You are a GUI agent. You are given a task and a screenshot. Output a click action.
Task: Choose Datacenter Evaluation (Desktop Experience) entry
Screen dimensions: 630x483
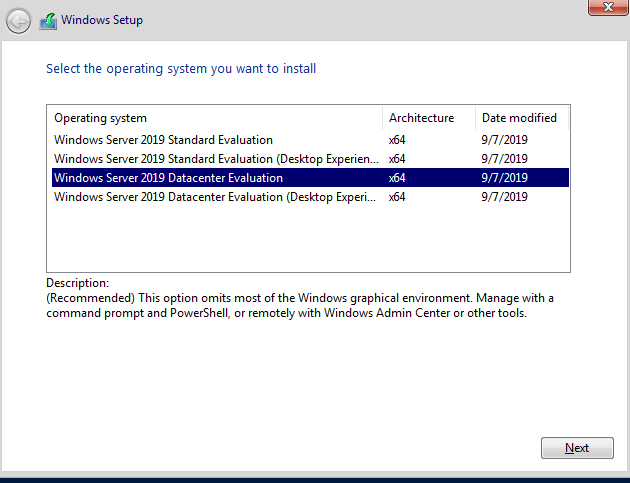pos(216,197)
